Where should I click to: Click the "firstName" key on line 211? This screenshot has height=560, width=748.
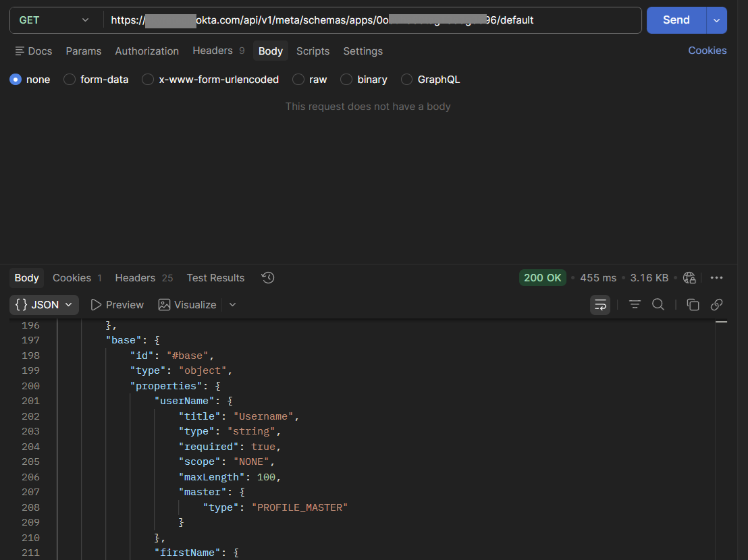[187, 553]
